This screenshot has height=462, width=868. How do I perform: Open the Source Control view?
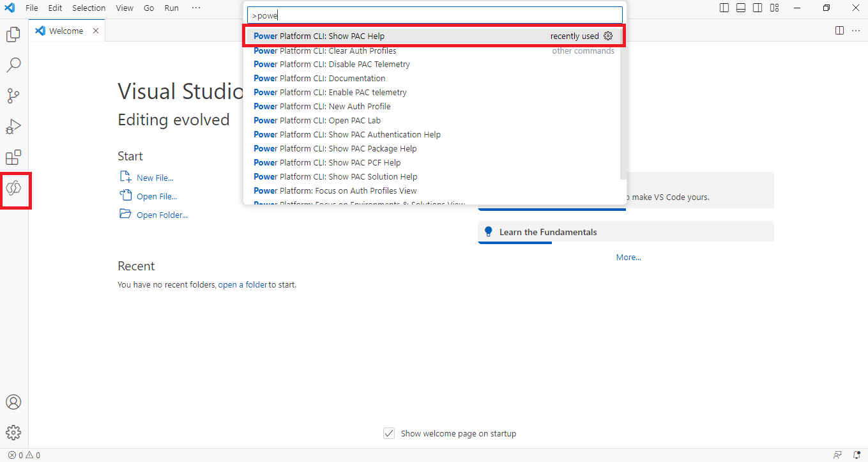[x=13, y=96]
